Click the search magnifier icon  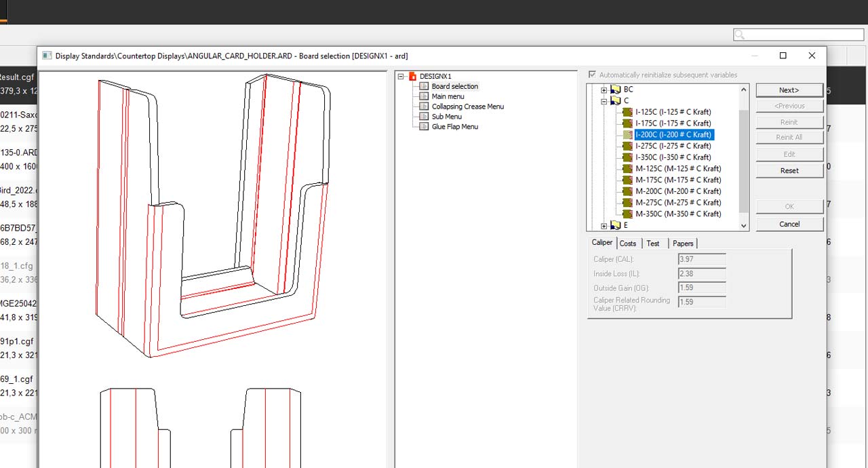(x=740, y=35)
